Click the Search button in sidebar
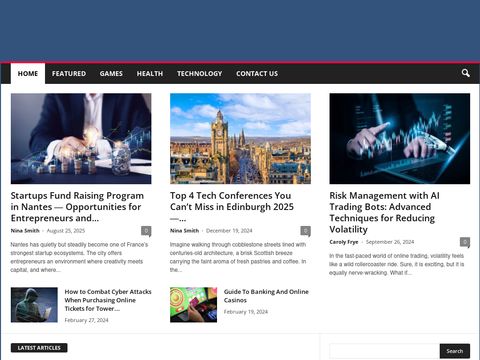This screenshot has height=360, width=480. [x=455, y=351]
